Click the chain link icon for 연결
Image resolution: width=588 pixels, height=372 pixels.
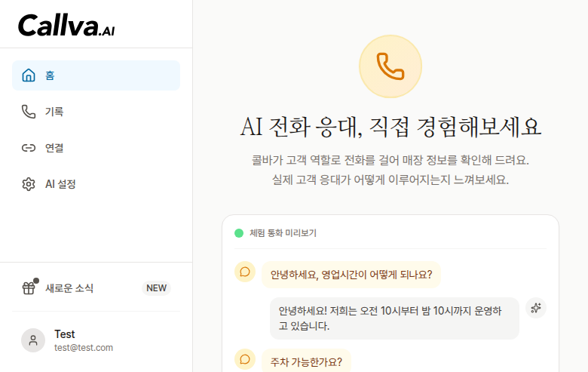pyautogui.click(x=29, y=148)
